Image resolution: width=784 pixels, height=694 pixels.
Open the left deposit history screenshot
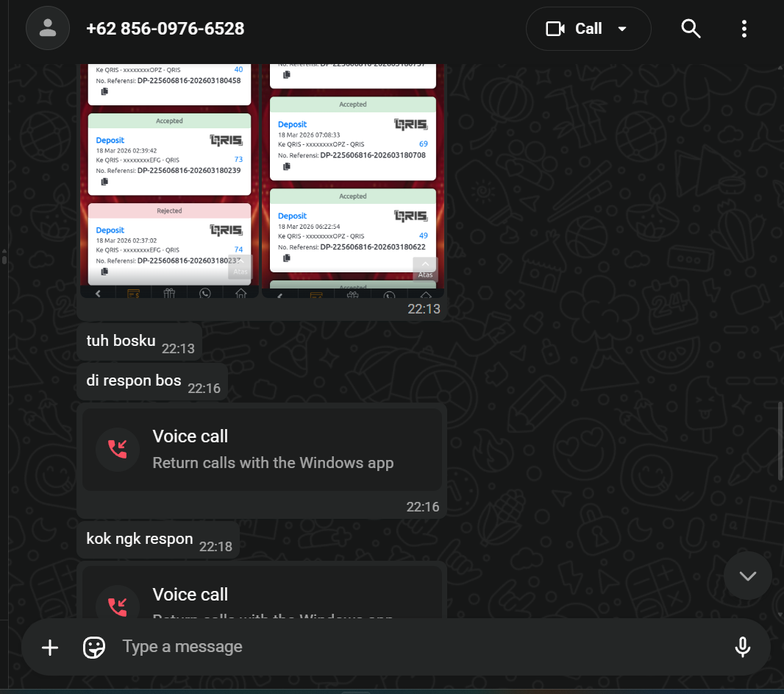pyautogui.click(x=169, y=180)
